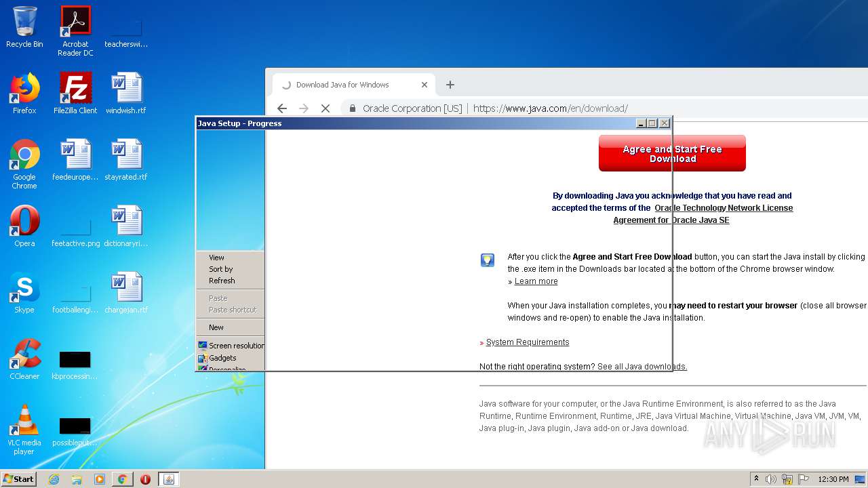
Task: Open the Recycle Bin desktop icon
Action: [24, 27]
